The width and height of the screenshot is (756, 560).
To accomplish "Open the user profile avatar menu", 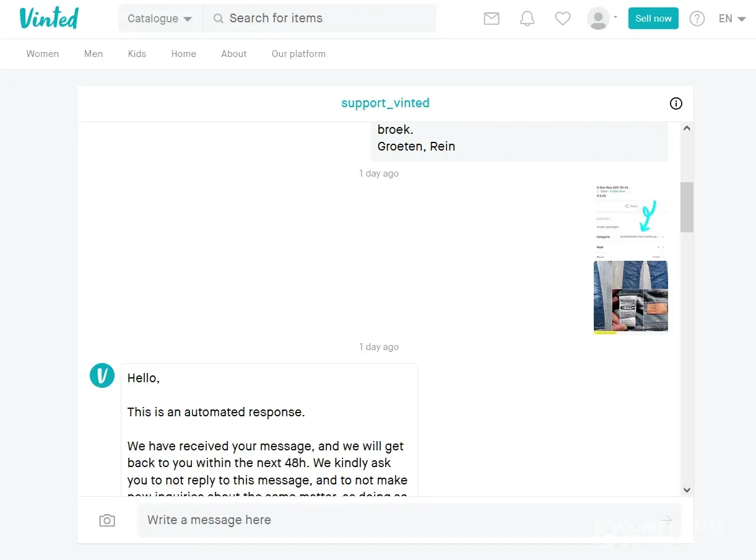I will point(601,19).
